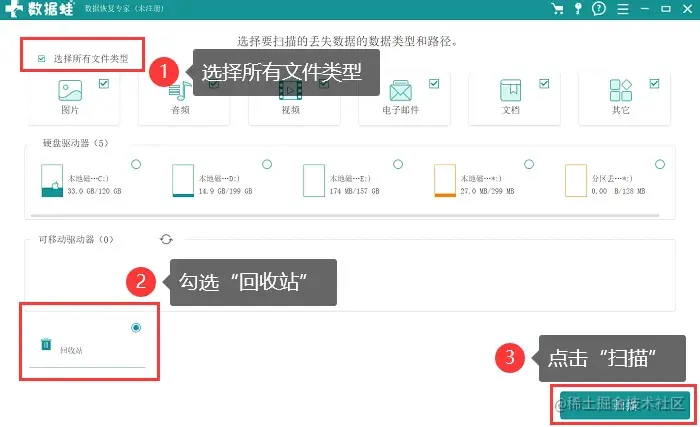Select the 电子邮件 envelope icon
This screenshot has height=427, width=700.
coord(400,91)
